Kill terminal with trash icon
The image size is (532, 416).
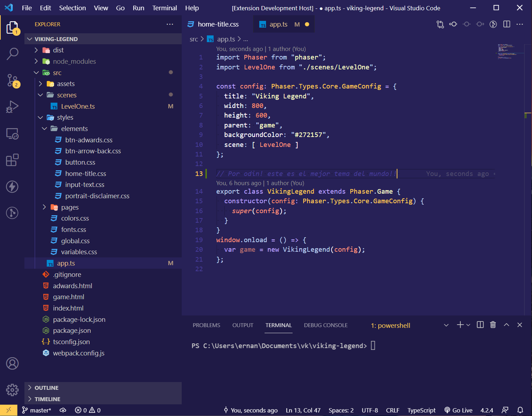(x=493, y=325)
